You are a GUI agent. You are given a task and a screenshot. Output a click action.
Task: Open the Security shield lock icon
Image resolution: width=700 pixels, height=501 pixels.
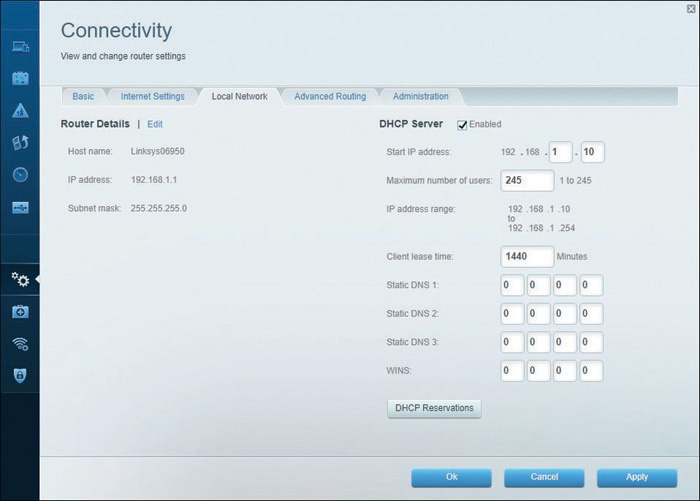pyautogui.click(x=20, y=376)
